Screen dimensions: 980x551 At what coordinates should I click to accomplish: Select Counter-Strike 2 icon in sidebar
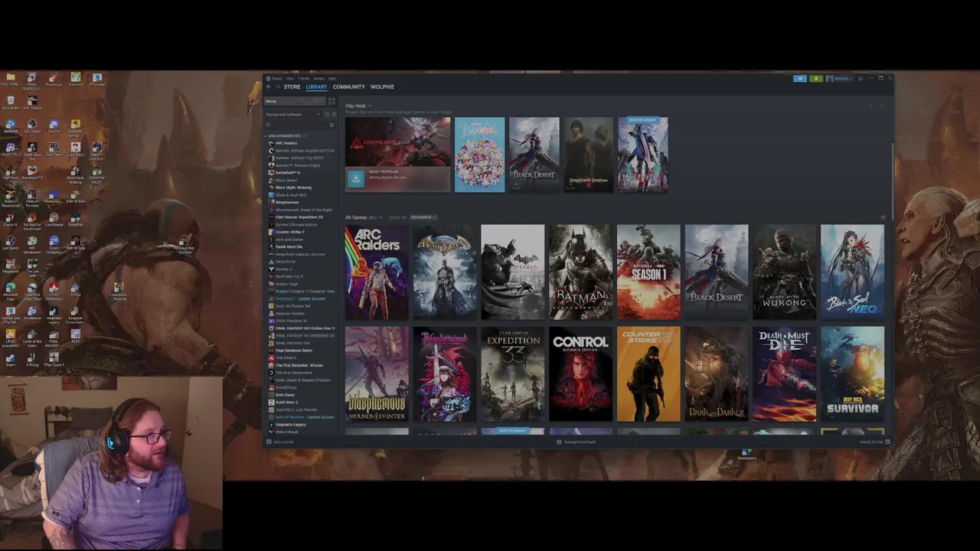pyautogui.click(x=271, y=232)
